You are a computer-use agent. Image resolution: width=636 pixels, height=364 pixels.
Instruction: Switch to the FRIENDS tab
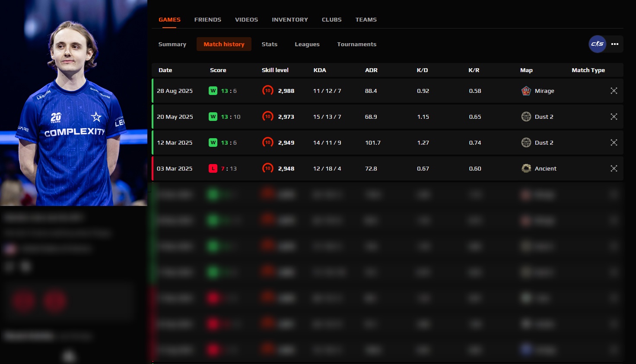pos(208,20)
